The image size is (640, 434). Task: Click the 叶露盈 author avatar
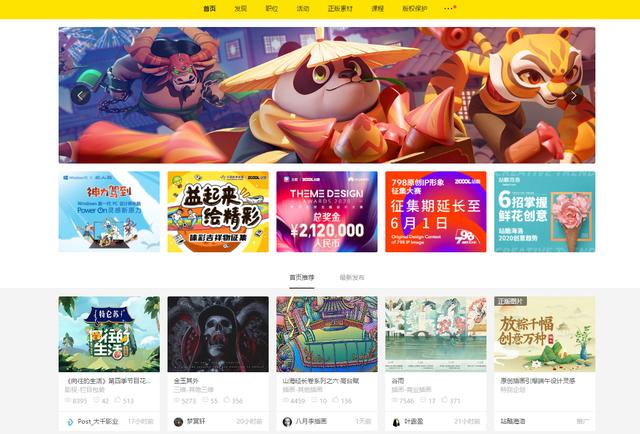(396, 422)
